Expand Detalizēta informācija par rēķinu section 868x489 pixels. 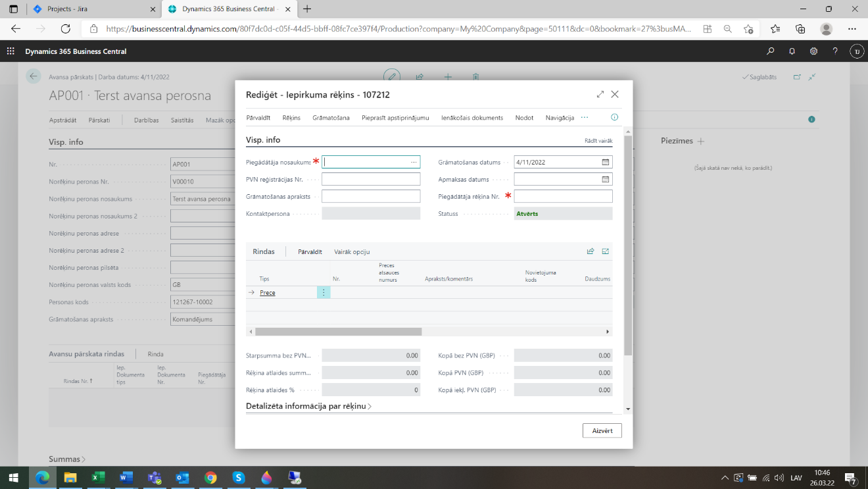(x=308, y=406)
